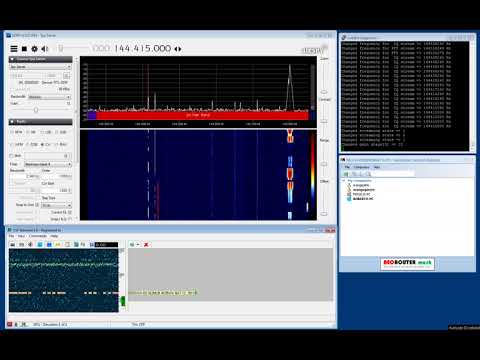The height and width of the screenshot is (360, 480).
Task: Open the Step Size dropdown
Action: [56, 205]
